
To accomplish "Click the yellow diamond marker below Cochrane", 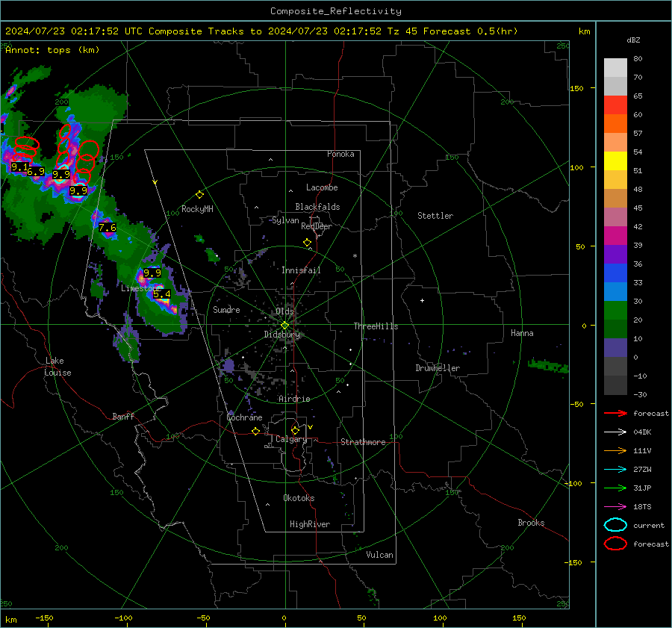I will coord(255,432).
